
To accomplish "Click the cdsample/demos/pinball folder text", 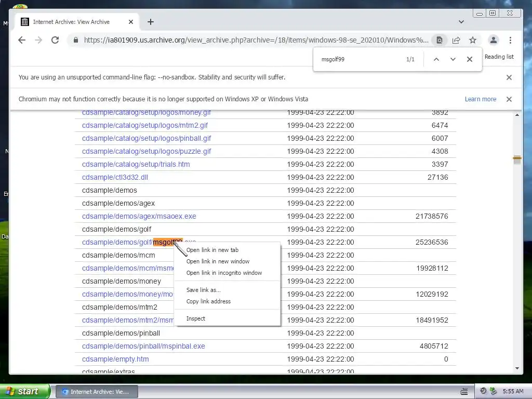I will point(121,334).
